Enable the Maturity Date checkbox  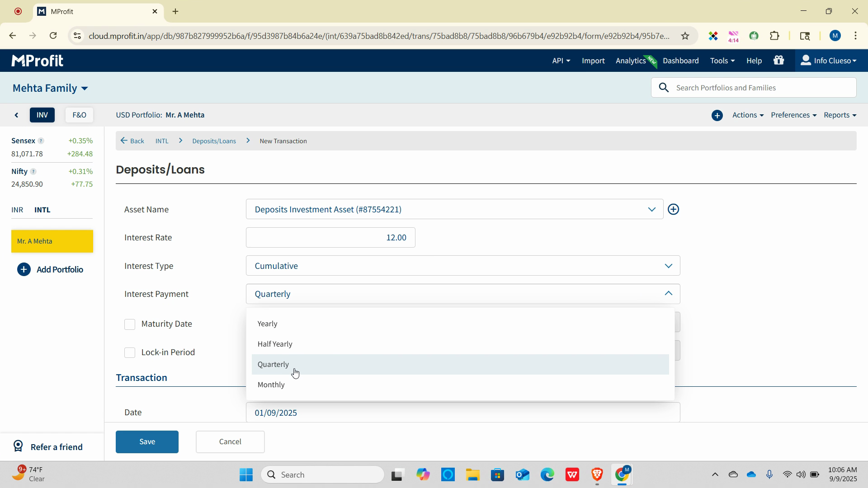(130, 324)
